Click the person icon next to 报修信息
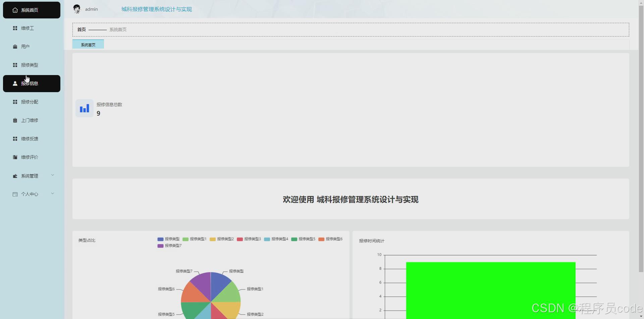This screenshot has height=319, width=644. pyautogui.click(x=15, y=83)
